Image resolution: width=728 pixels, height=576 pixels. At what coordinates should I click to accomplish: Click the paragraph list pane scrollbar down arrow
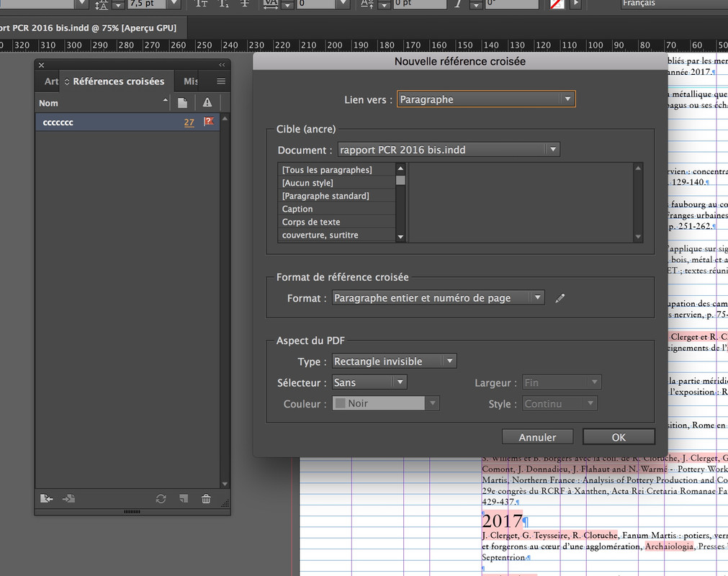(638, 237)
